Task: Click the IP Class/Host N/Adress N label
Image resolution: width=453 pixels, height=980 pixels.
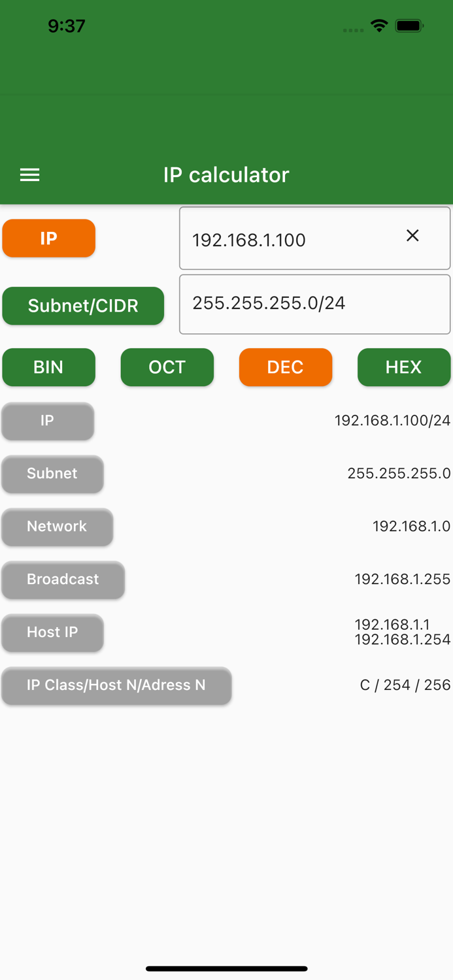Action: pos(116,685)
